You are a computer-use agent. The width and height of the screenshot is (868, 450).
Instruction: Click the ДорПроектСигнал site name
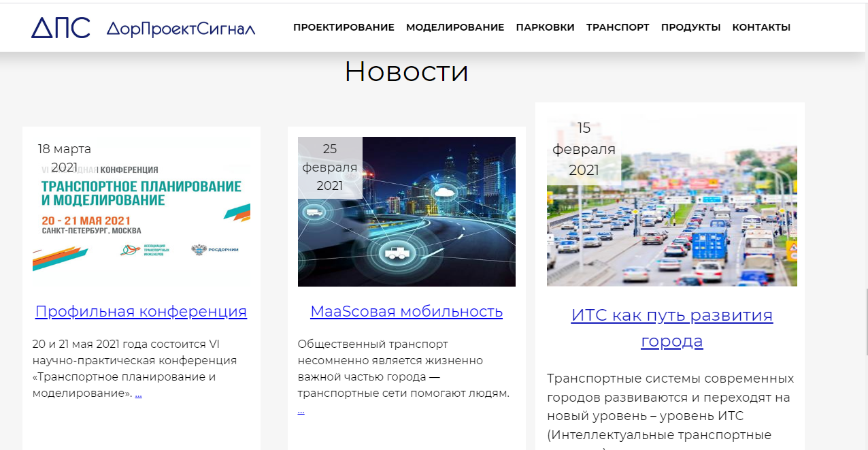point(181,29)
